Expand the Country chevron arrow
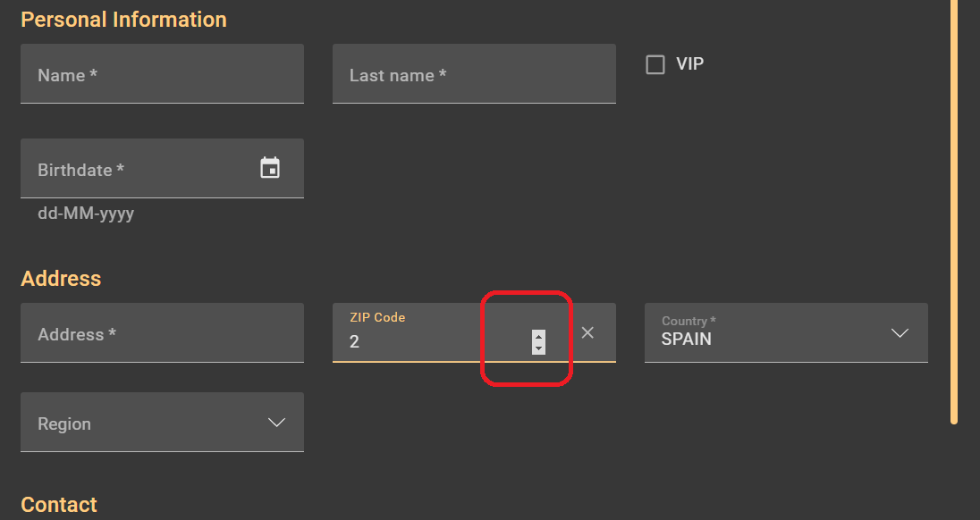This screenshot has height=520, width=980. (900, 333)
